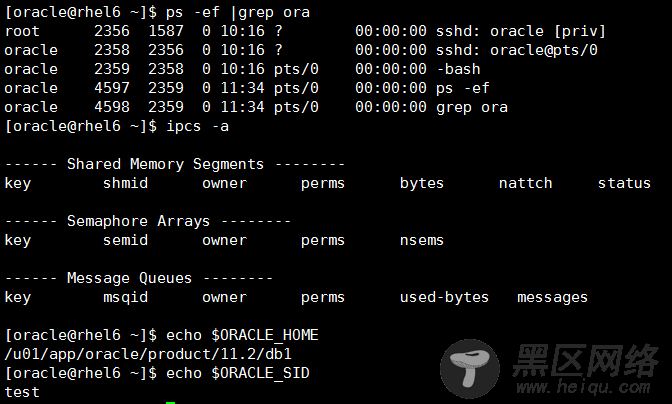The image size is (672, 404).
Task: Click the www.heiqu.com watermark link
Action: coord(583,387)
